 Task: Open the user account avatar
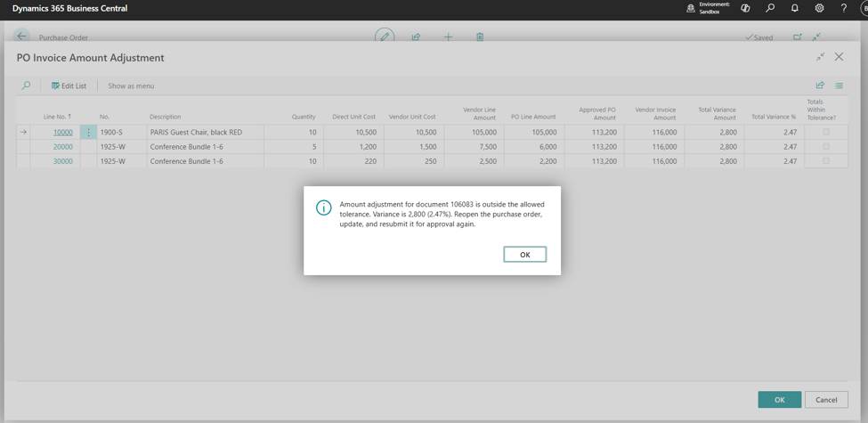864,8
